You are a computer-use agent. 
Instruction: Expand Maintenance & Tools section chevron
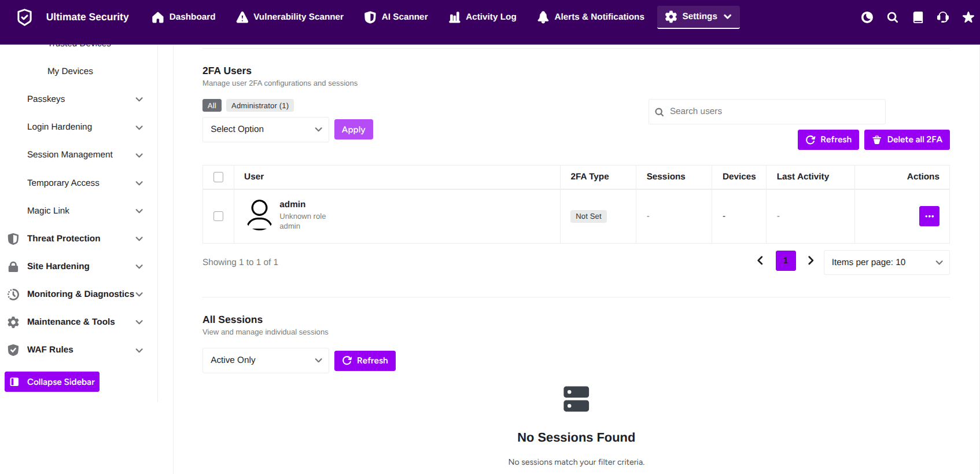[139, 322]
